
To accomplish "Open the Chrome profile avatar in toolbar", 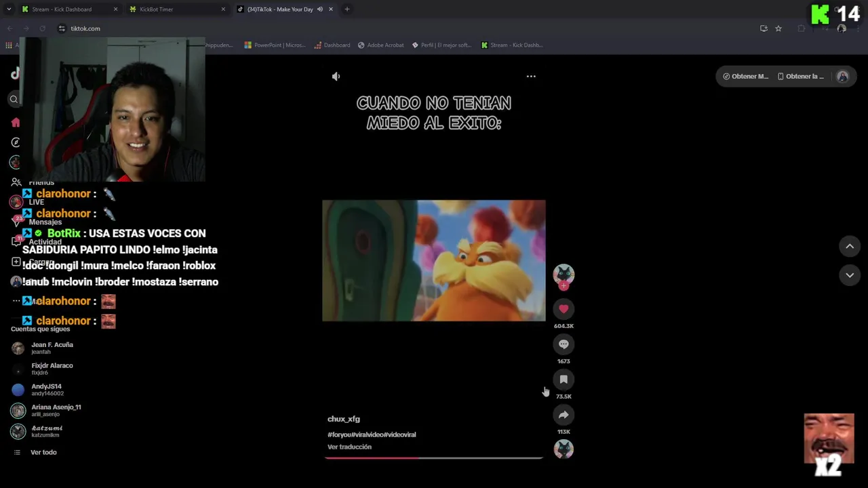I will point(842,28).
